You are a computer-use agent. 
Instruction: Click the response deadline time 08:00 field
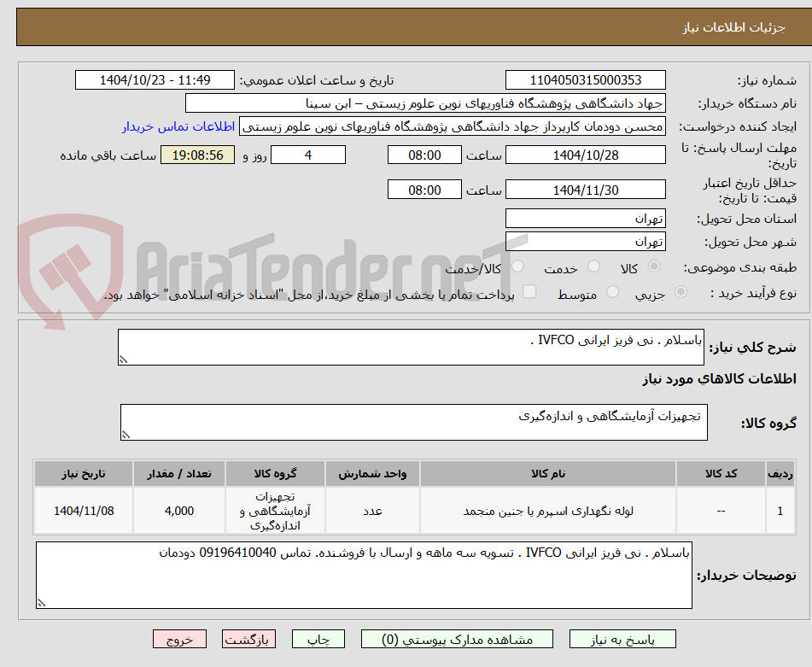424,155
